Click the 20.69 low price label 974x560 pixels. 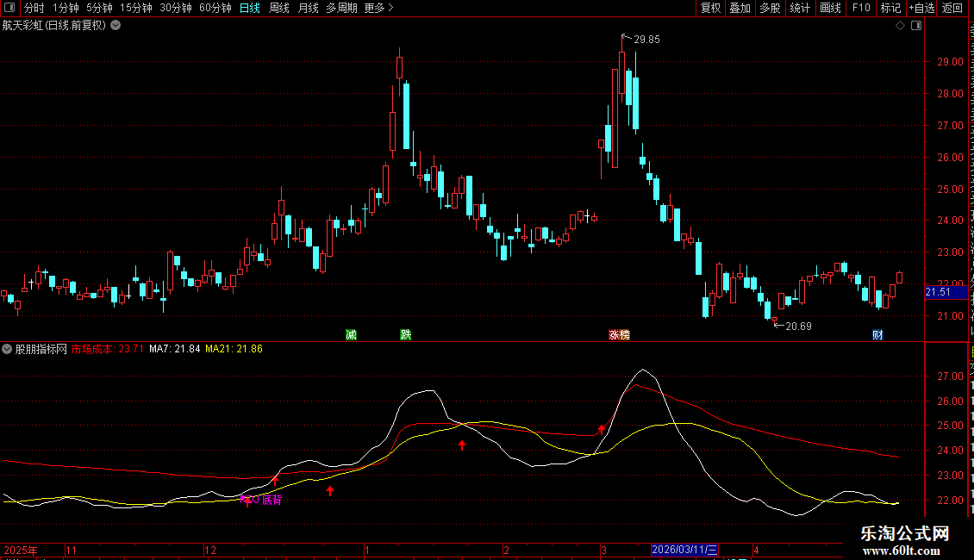[x=798, y=326]
